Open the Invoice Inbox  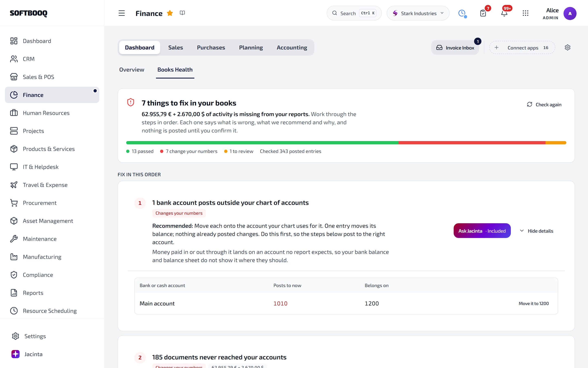(x=455, y=47)
